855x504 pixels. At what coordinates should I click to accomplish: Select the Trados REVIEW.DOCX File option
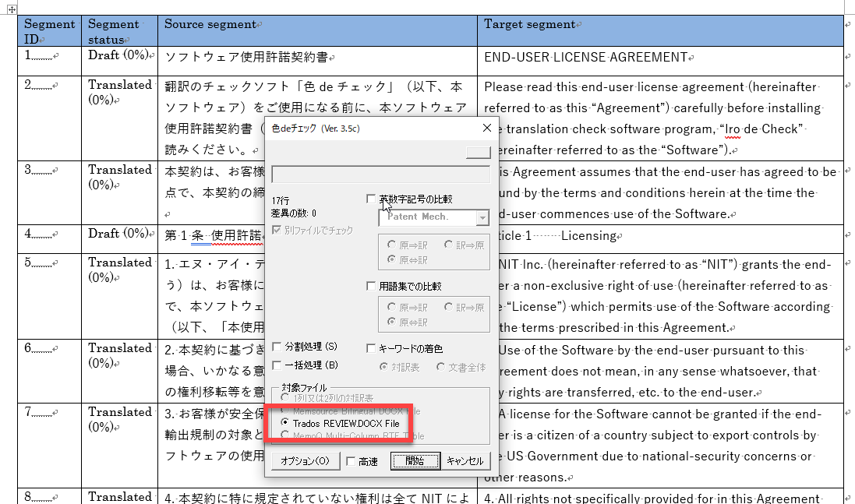[286, 423]
